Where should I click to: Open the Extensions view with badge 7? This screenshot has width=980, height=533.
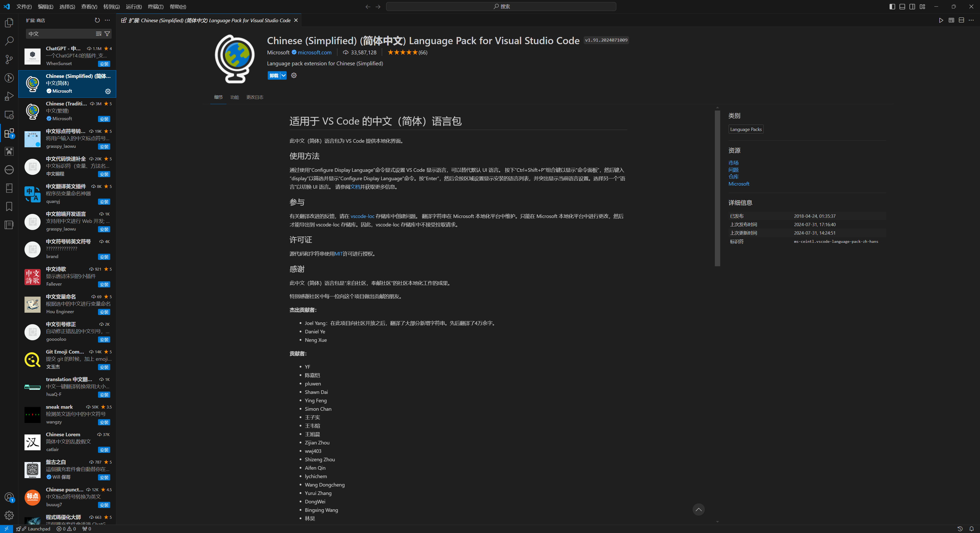coord(9,133)
